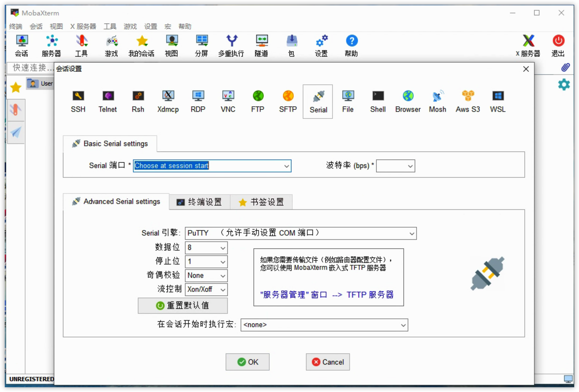
Task: Expand the 停止位 dropdown showing 1
Action: (206, 262)
